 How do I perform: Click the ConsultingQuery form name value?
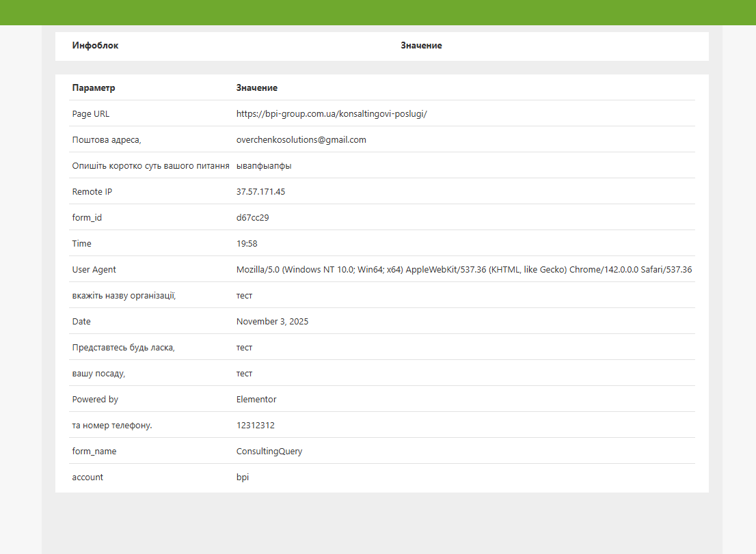point(269,452)
